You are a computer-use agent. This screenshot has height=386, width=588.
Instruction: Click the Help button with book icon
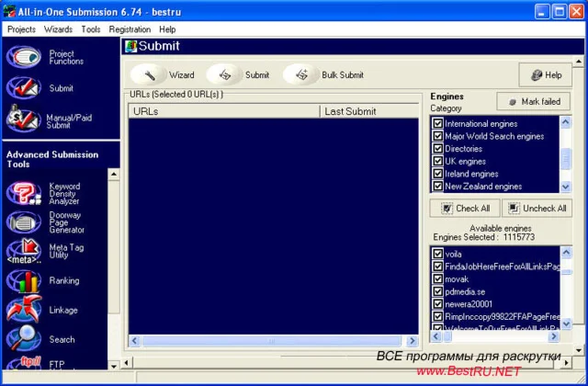pos(545,75)
